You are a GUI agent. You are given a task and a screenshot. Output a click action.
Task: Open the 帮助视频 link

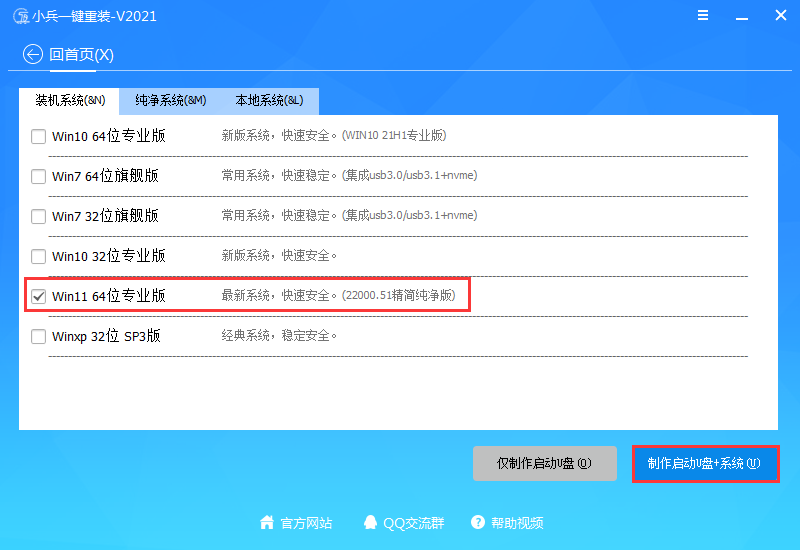[x=517, y=523]
